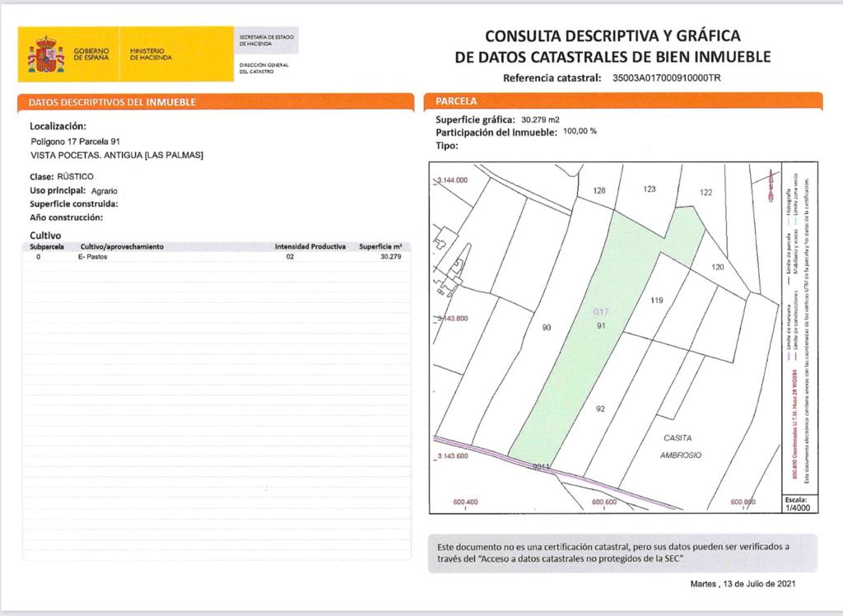Screen dimensions: 843x616
Task: Select the E- Pastos cultivation row
Action: point(216,257)
